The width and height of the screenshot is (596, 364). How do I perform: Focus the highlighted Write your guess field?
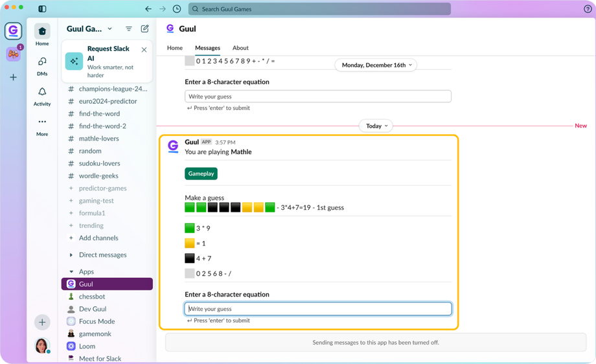(318, 308)
